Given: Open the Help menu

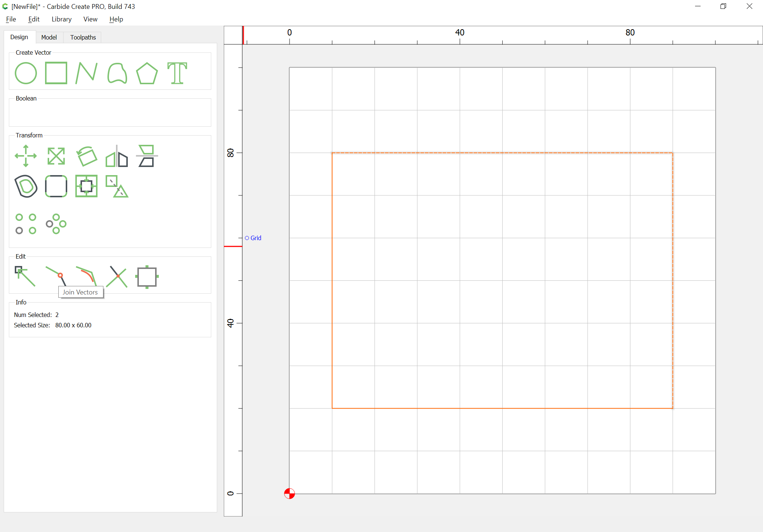Looking at the screenshot, I should coord(116,19).
